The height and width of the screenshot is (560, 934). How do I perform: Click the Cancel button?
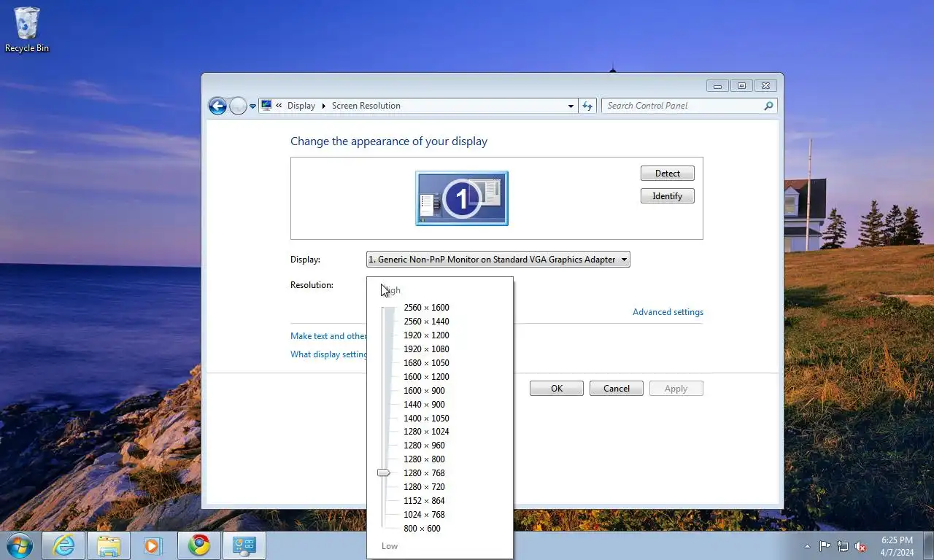(x=617, y=389)
